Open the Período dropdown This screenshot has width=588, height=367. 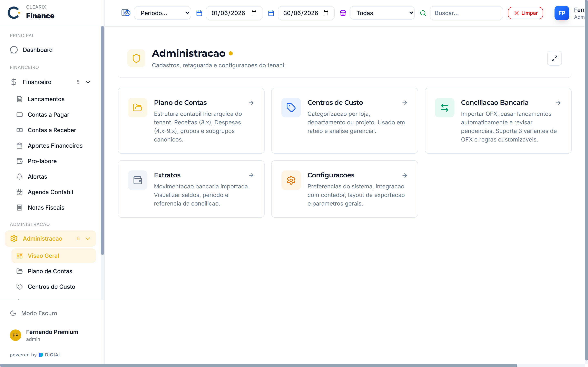(162, 13)
